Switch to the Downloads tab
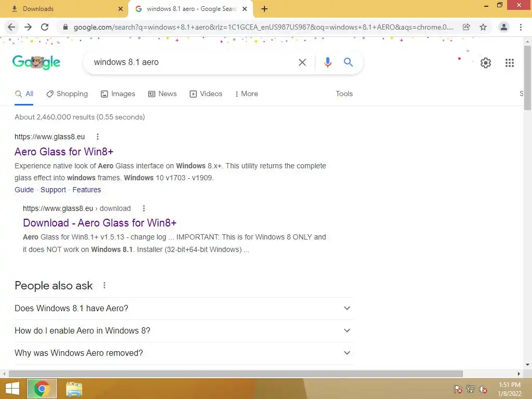 click(x=64, y=9)
